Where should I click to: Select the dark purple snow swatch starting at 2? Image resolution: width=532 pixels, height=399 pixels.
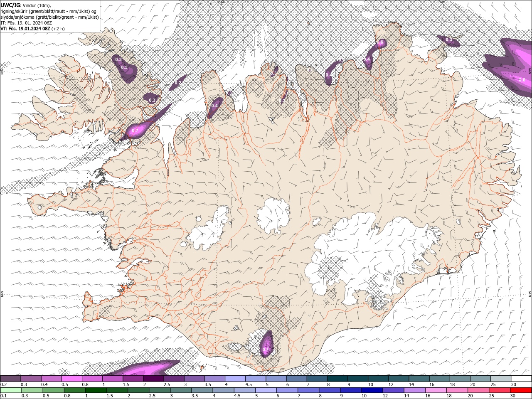(153, 379)
